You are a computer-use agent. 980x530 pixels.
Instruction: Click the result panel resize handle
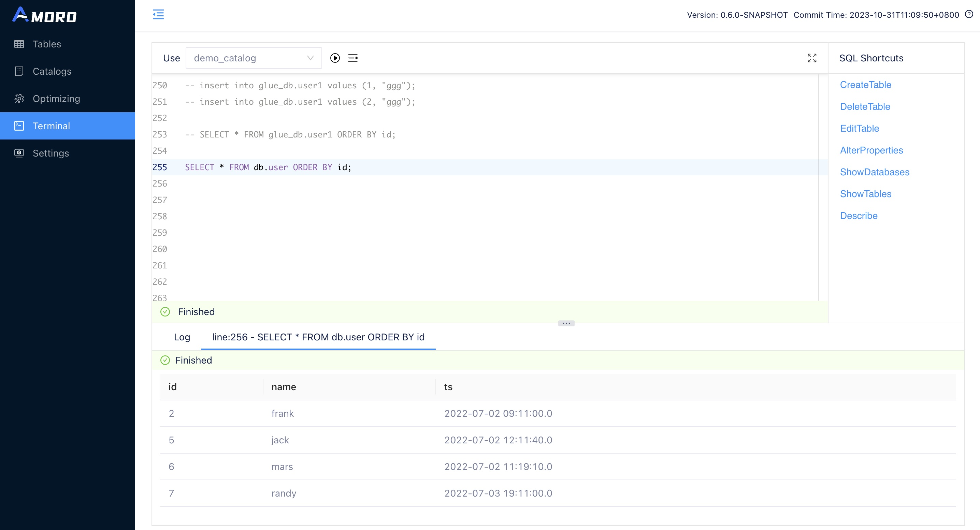pos(566,323)
